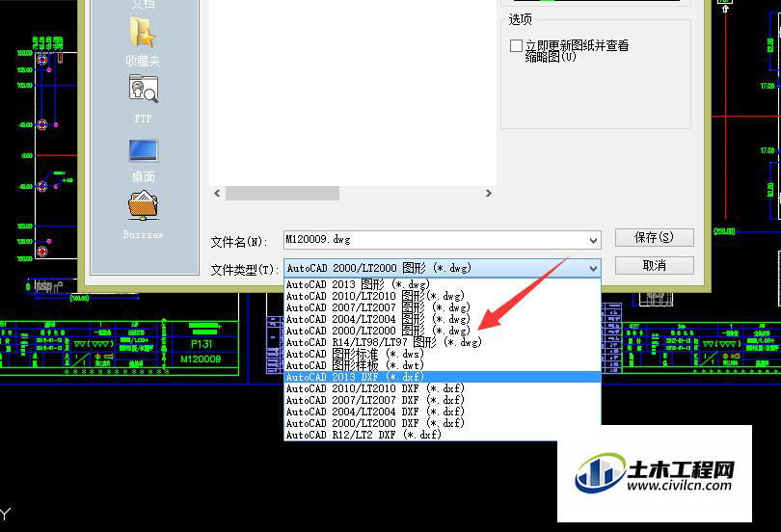Select AutoCAD 2000/LT2000 图形 (*.dwg) list option
Image resolution: width=781 pixels, height=532 pixels.
[x=443, y=331]
